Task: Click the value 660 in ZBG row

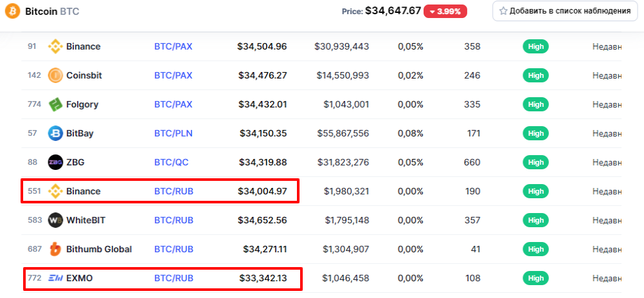Action: tap(472, 162)
